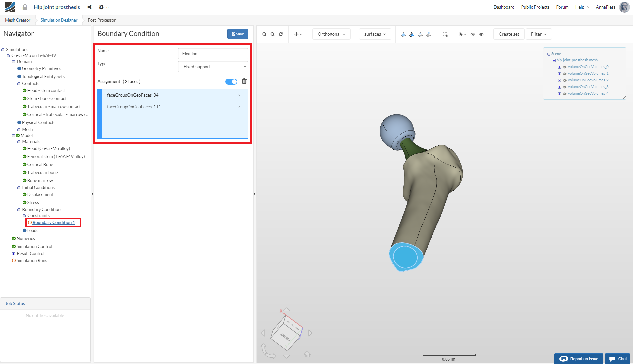Open the Fixed support type dropdown
The height and width of the screenshot is (364, 633).
tap(213, 67)
